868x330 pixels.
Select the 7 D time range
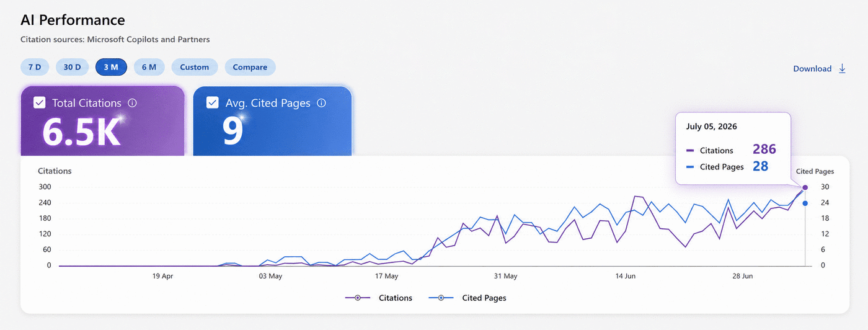pyautogui.click(x=34, y=67)
